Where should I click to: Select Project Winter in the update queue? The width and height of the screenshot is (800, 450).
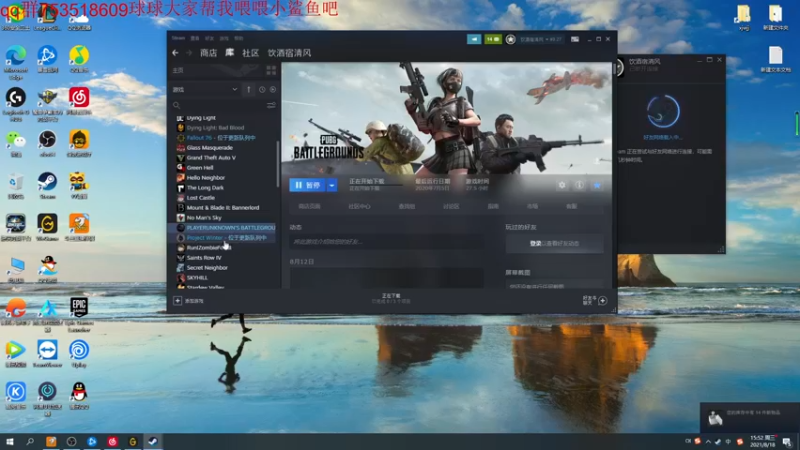point(222,238)
